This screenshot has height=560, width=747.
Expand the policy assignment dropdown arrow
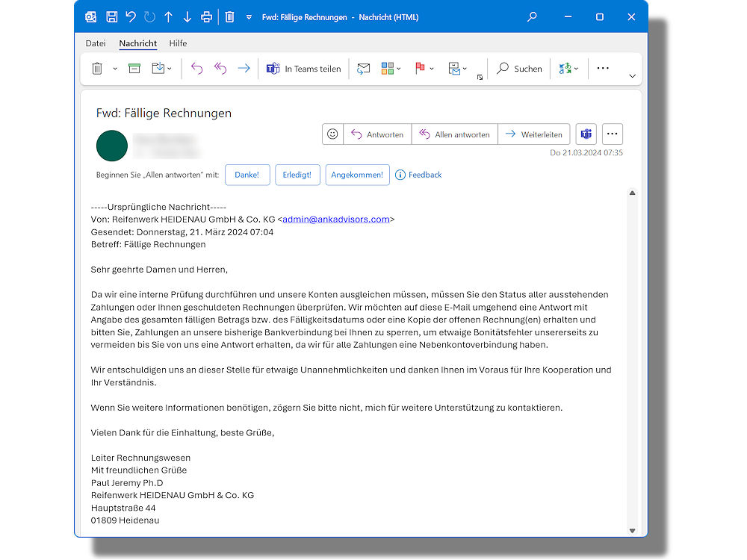[x=465, y=69]
